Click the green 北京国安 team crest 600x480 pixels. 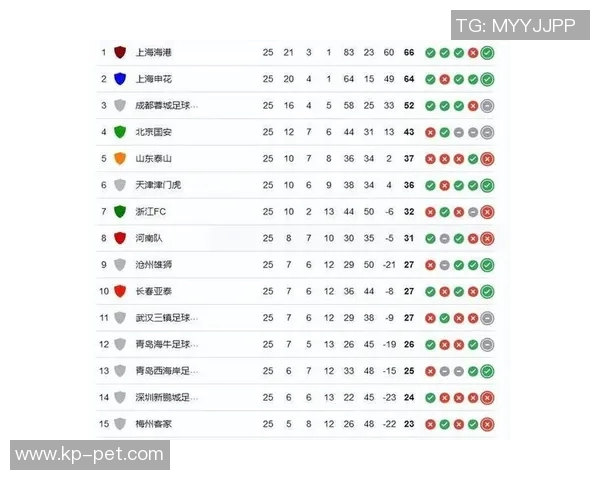coord(120,132)
